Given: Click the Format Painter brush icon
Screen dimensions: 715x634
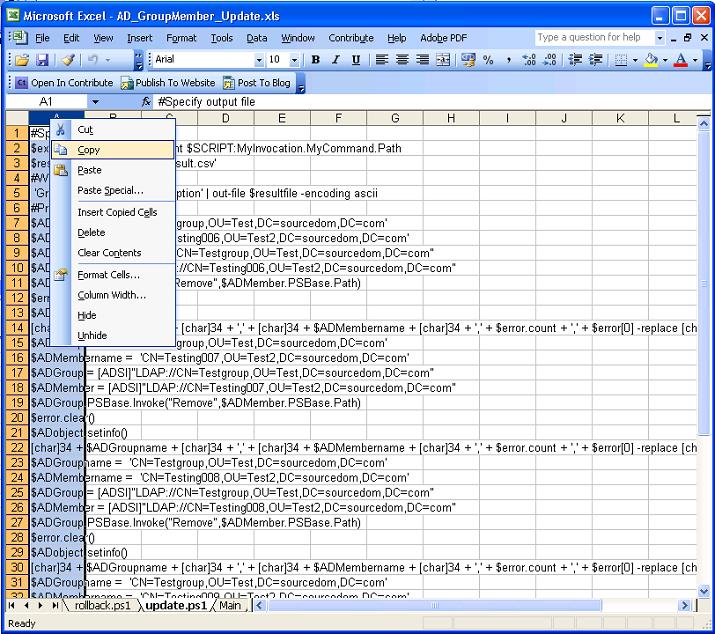Looking at the screenshot, I should [68, 60].
